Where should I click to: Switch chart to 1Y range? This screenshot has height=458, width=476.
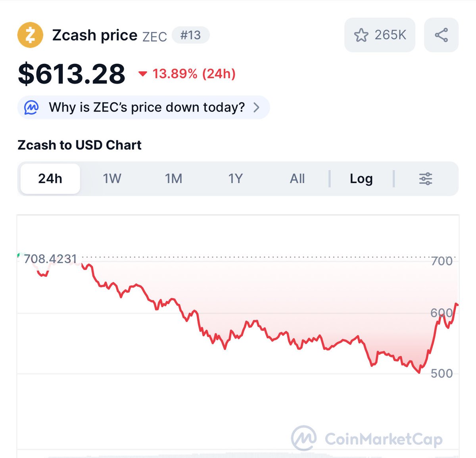click(235, 179)
